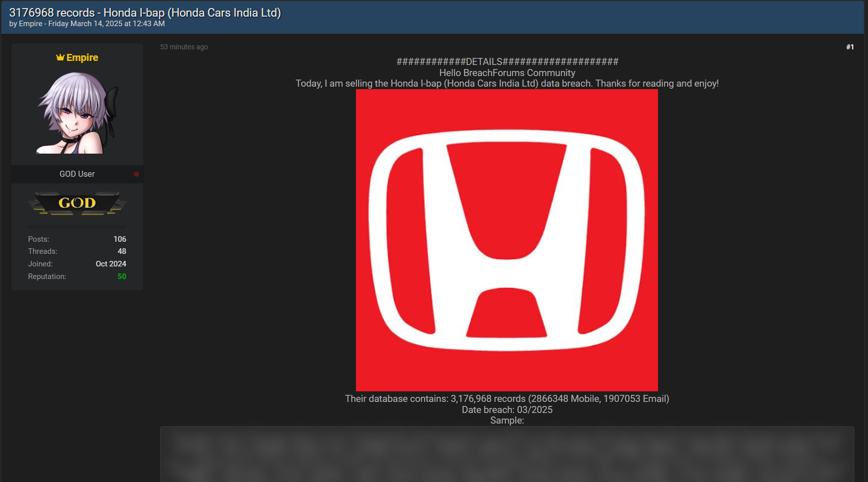868x482 pixels.
Task: Click the threads count 48
Action: (x=122, y=251)
